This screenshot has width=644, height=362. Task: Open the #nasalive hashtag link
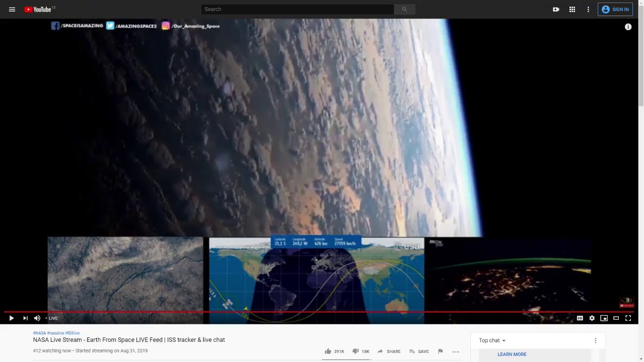(x=55, y=333)
